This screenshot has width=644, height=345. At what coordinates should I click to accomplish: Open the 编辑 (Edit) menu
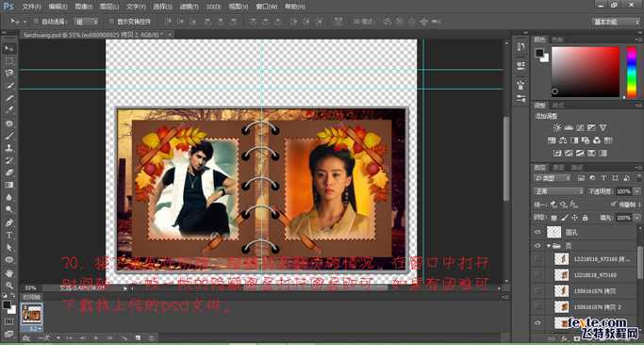[x=58, y=7]
